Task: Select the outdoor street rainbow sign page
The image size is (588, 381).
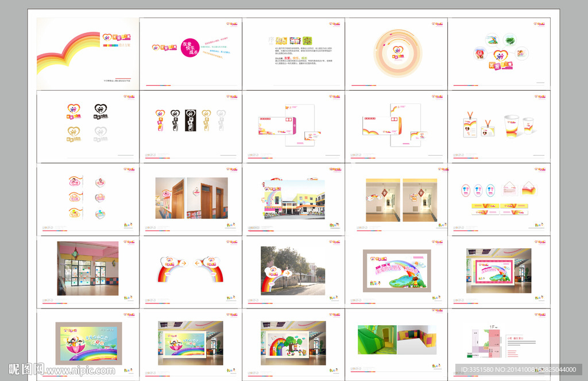Action: (293, 272)
